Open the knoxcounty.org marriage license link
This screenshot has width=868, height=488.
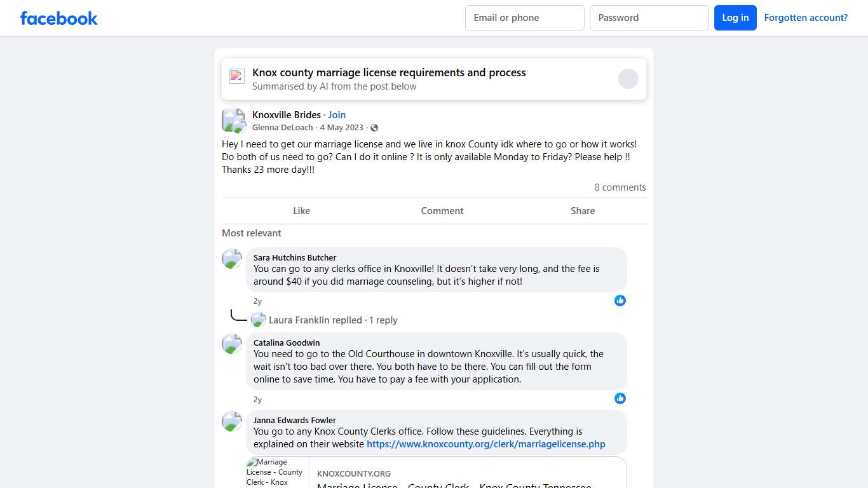[485, 444]
